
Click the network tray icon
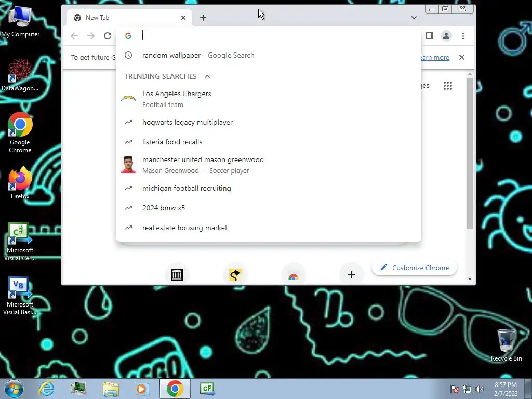(x=467, y=389)
